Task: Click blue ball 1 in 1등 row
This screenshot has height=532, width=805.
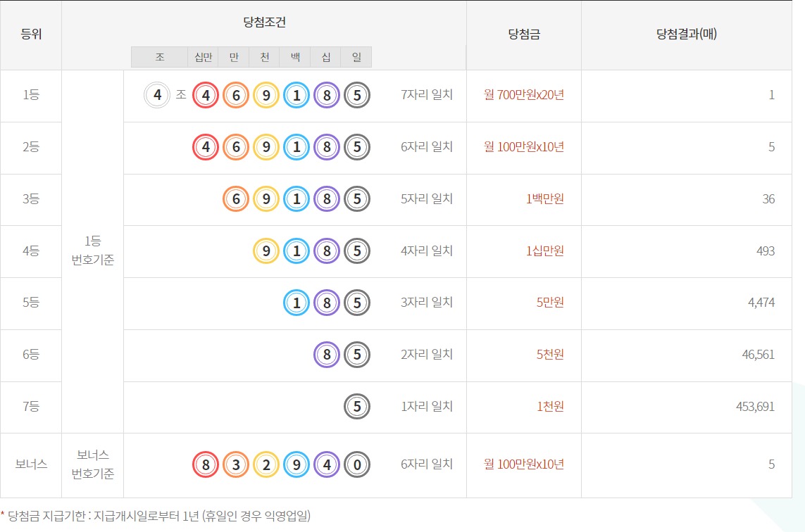Action: point(297,95)
